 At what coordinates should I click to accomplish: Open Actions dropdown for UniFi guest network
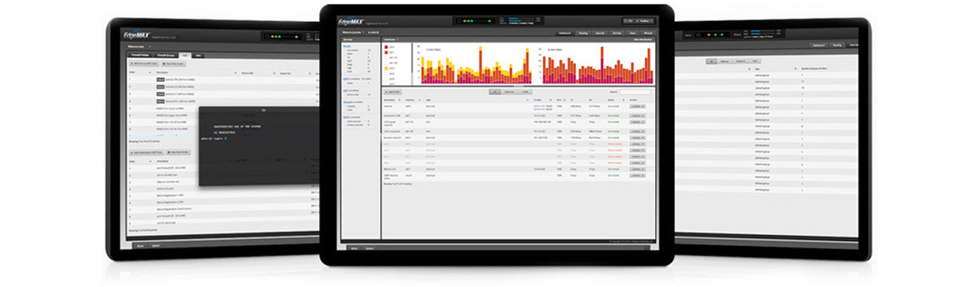(x=638, y=122)
